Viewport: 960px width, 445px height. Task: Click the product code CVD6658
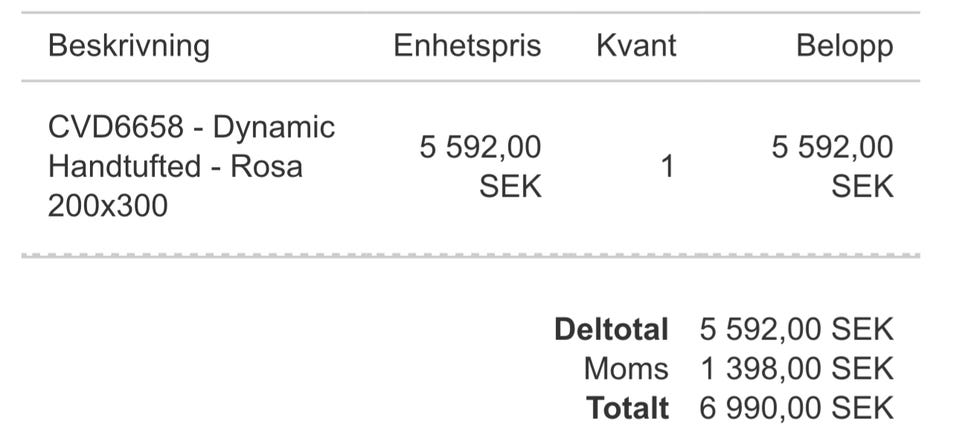coord(116,128)
